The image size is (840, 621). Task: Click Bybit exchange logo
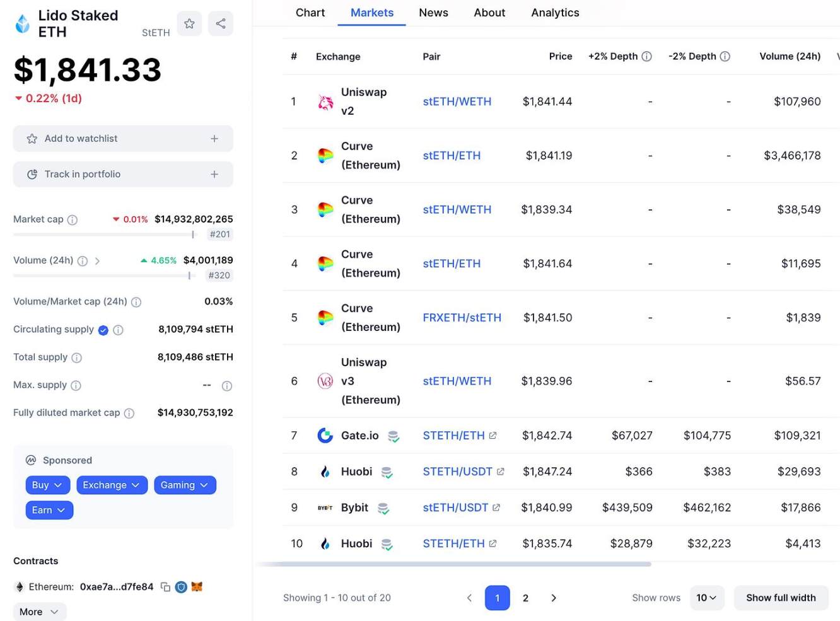pos(325,508)
